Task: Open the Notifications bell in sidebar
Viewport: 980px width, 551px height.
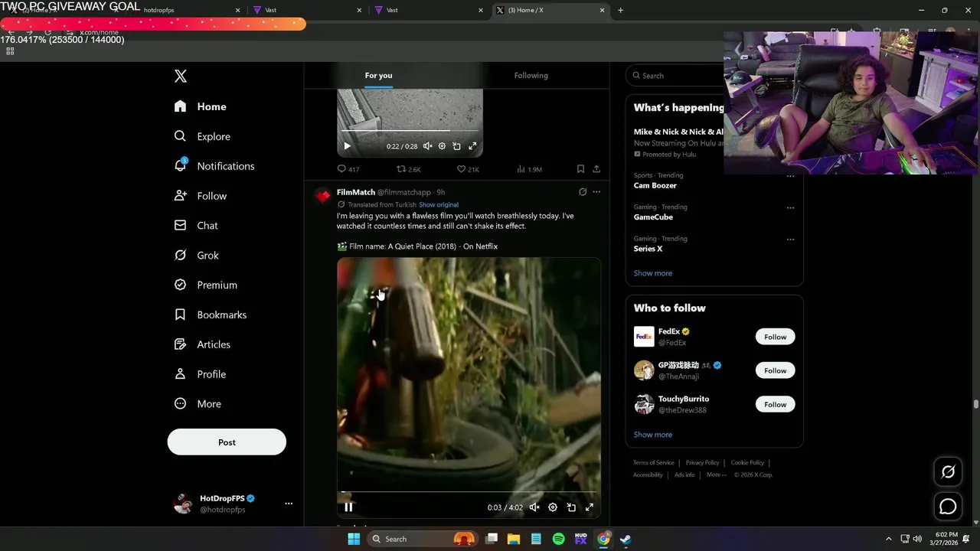Action: (x=181, y=165)
